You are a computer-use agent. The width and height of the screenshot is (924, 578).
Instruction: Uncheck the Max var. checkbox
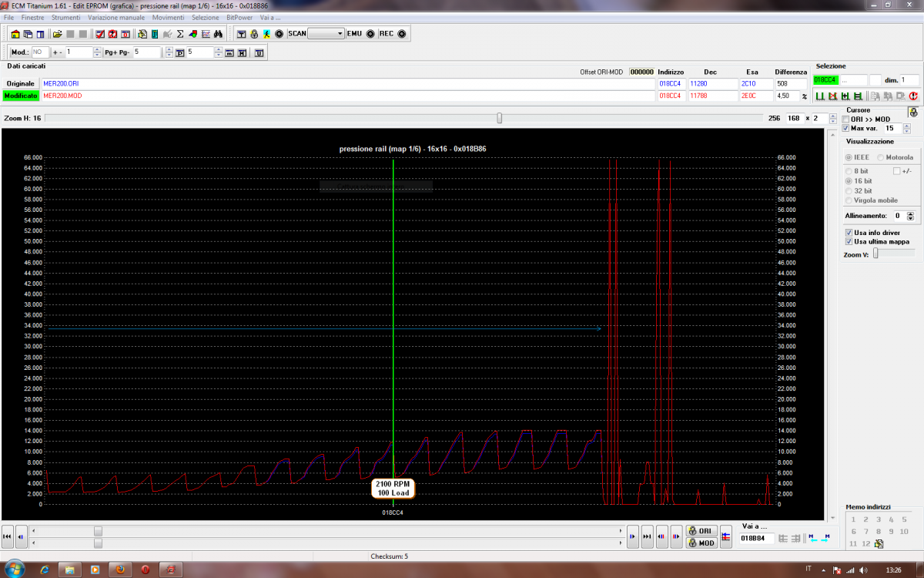point(846,128)
